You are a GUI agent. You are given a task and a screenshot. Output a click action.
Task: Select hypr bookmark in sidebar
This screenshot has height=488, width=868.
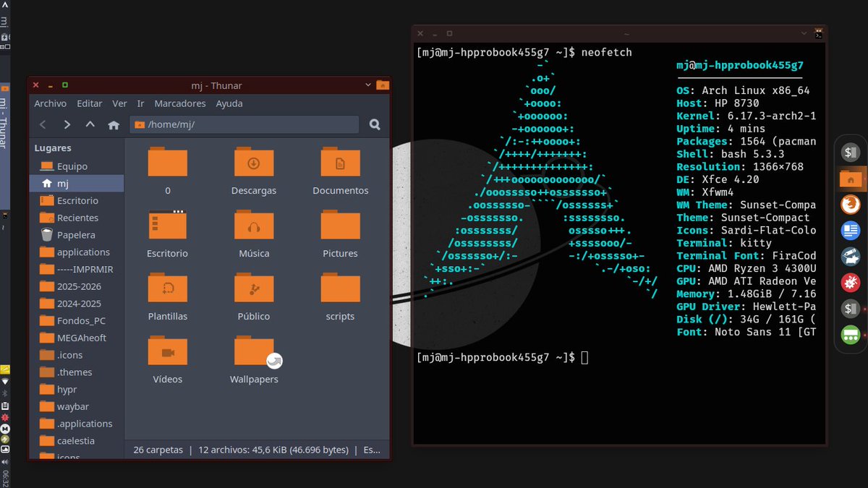[x=77, y=390]
